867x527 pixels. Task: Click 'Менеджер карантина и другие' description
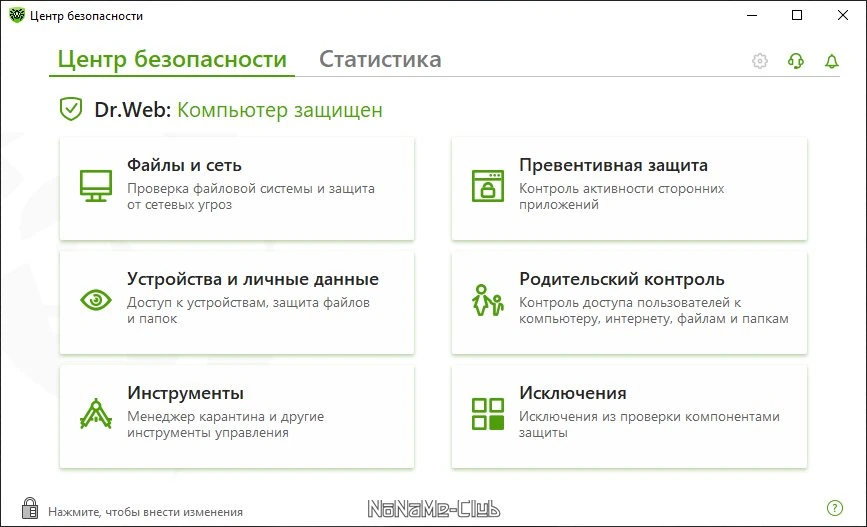click(226, 416)
